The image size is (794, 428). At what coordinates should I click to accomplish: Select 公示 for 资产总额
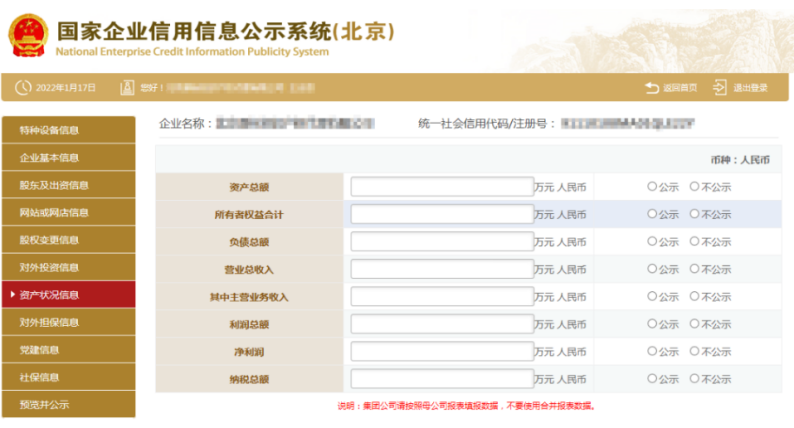tap(652, 186)
